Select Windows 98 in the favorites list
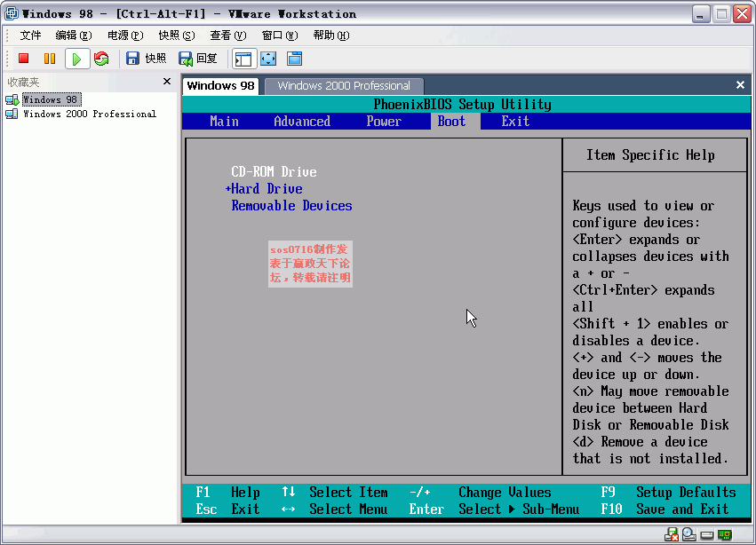 tap(50, 99)
